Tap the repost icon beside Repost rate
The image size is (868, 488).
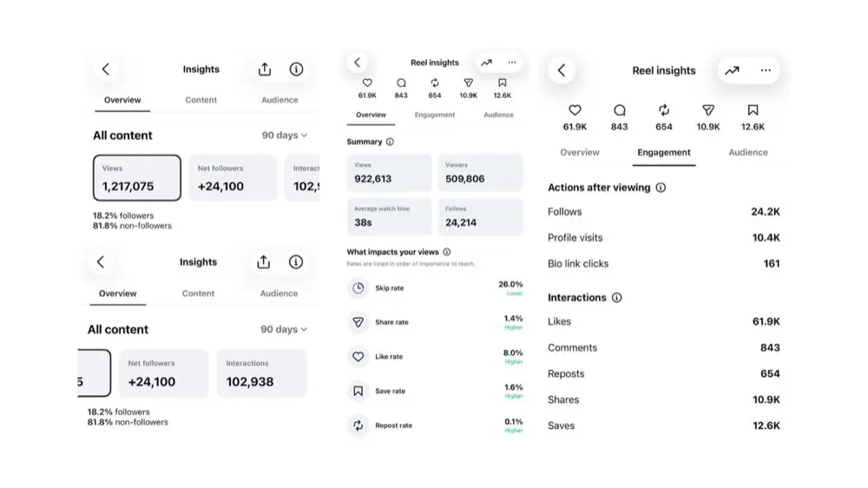pos(358,425)
